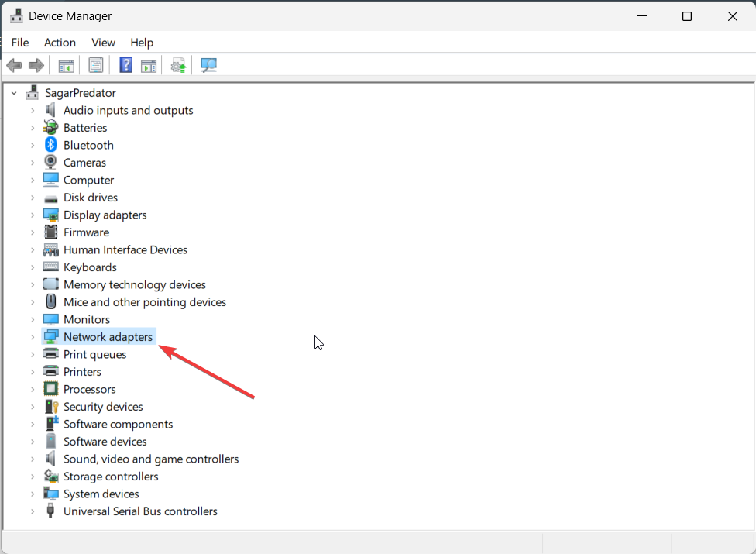Expand the Software components category

click(33, 424)
